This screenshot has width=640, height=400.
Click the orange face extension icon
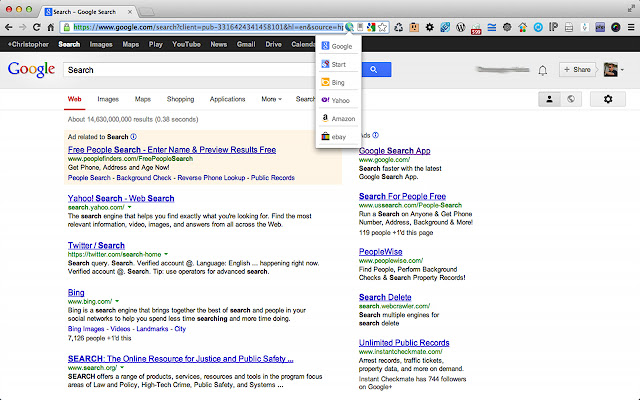click(x=414, y=27)
